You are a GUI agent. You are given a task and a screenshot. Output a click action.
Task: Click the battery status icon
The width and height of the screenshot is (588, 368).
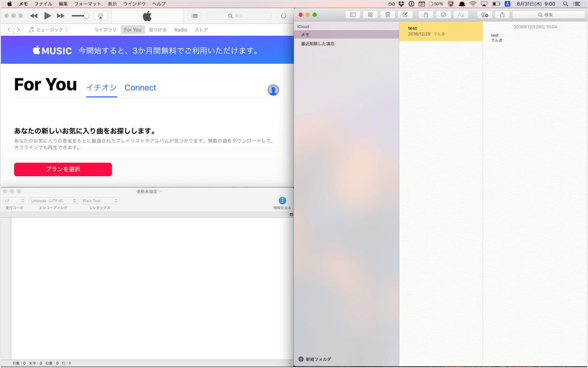[496, 4]
